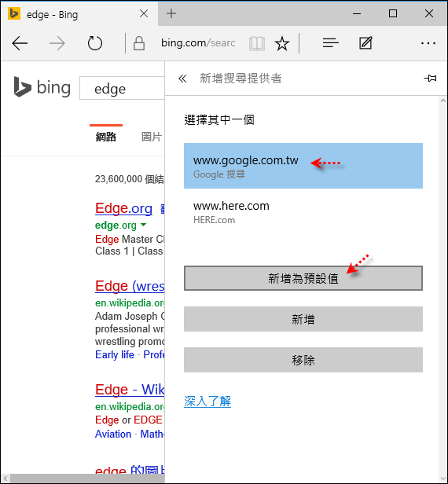Click the 新增為預設值 button
The height and width of the screenshot is (484, 448).
pyautogui.click(x=303, y=278)
